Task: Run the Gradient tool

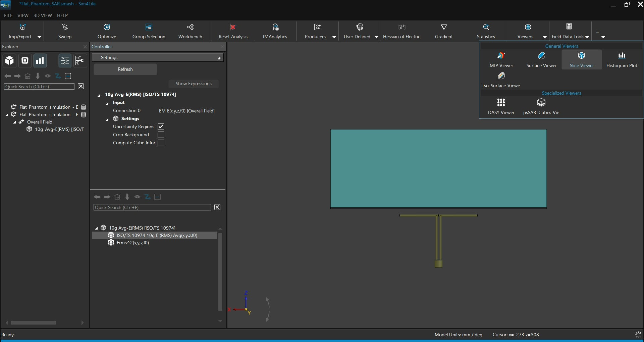Action: click(x=444, y=31)
